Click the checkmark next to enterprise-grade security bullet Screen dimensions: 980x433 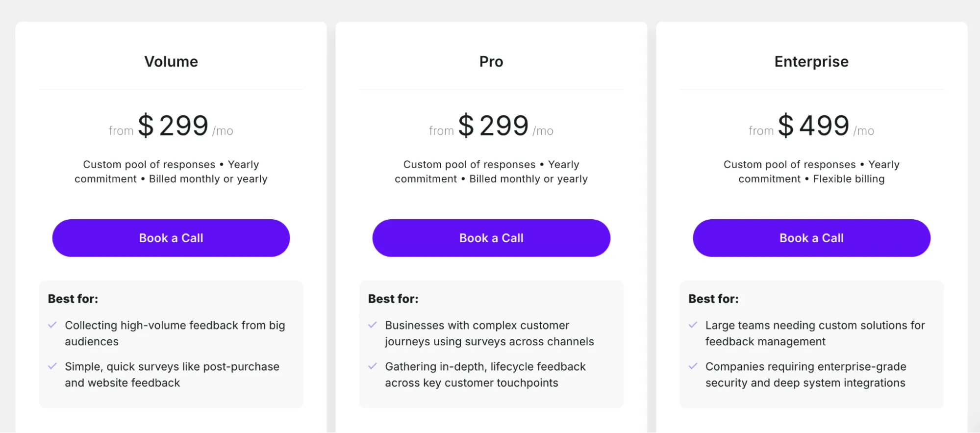click(x=693, y=366)
